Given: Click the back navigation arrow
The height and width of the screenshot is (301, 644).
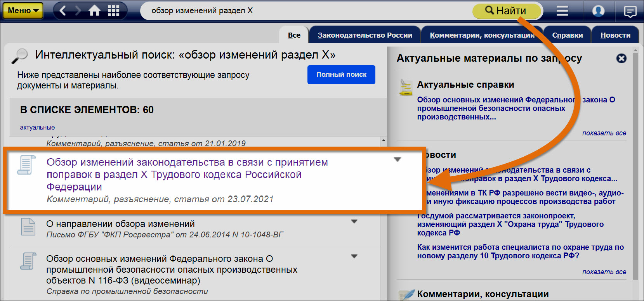Looking at the screenshot, I should pyautogui.click(x=63, y=10).
